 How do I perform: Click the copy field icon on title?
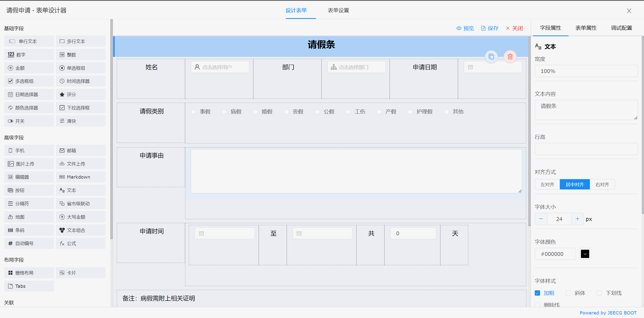point(491,57)
